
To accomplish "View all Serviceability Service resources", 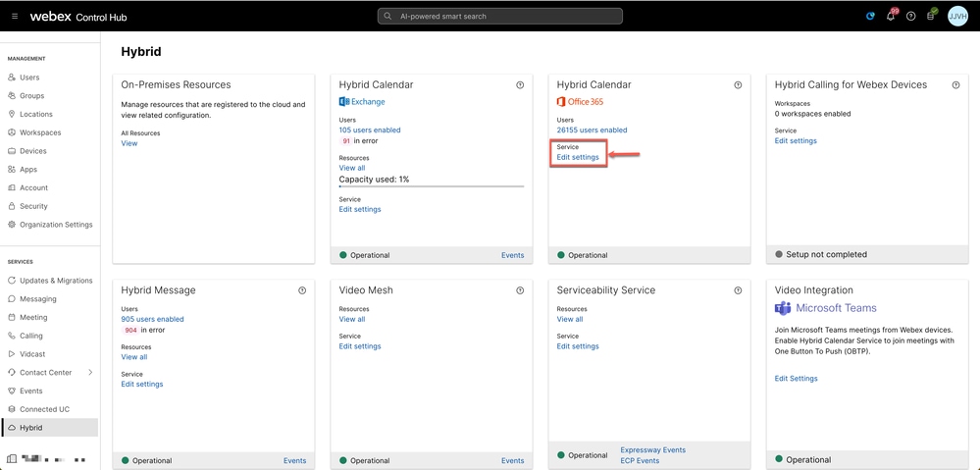I will (x=570, y=319).
